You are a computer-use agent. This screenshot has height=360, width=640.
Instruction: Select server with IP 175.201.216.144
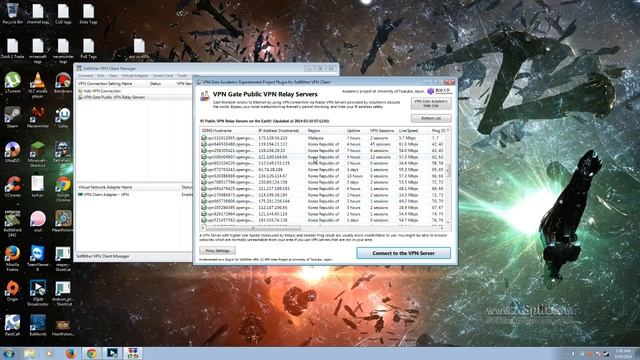coord(322,201)
